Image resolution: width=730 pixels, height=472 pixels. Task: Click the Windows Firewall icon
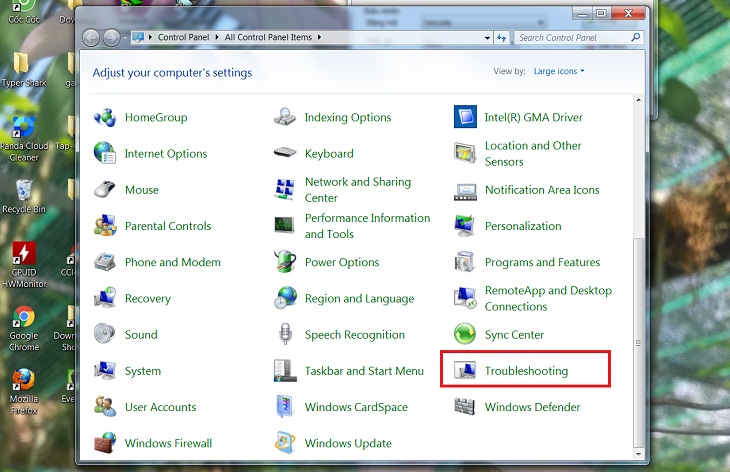[105, 443]
